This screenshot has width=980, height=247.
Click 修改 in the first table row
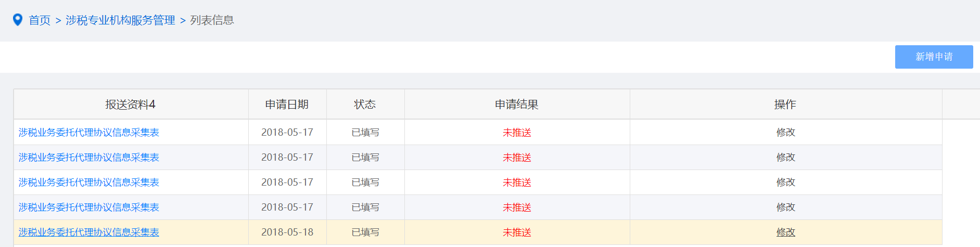pos(786,133)
